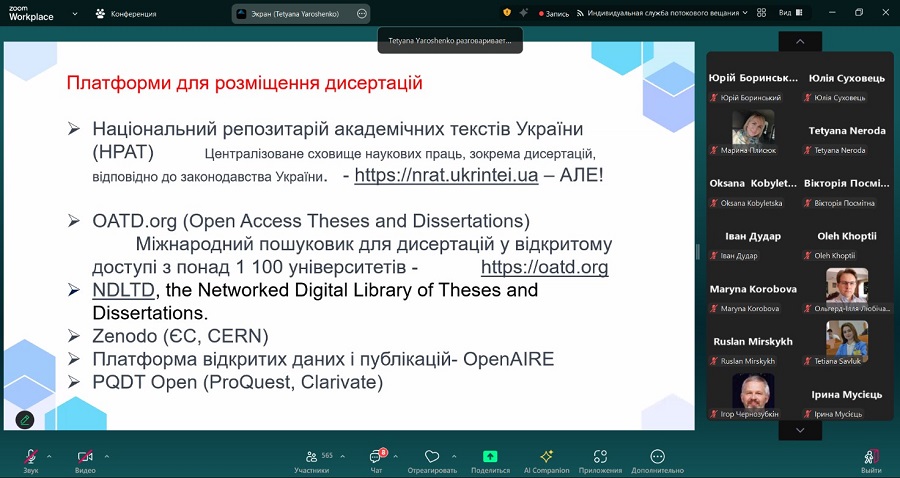
Task: Click the Вікторія Посмітна participant tile
Action: (847, 184)
